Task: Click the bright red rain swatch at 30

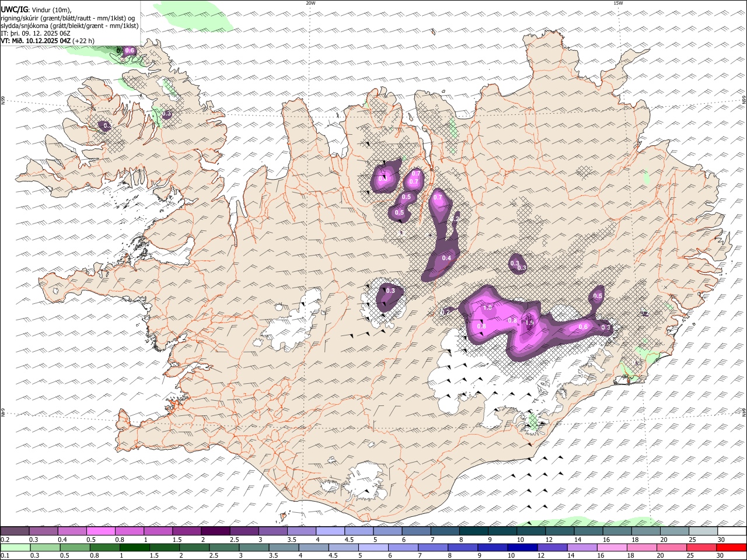Action: (732, 548)
